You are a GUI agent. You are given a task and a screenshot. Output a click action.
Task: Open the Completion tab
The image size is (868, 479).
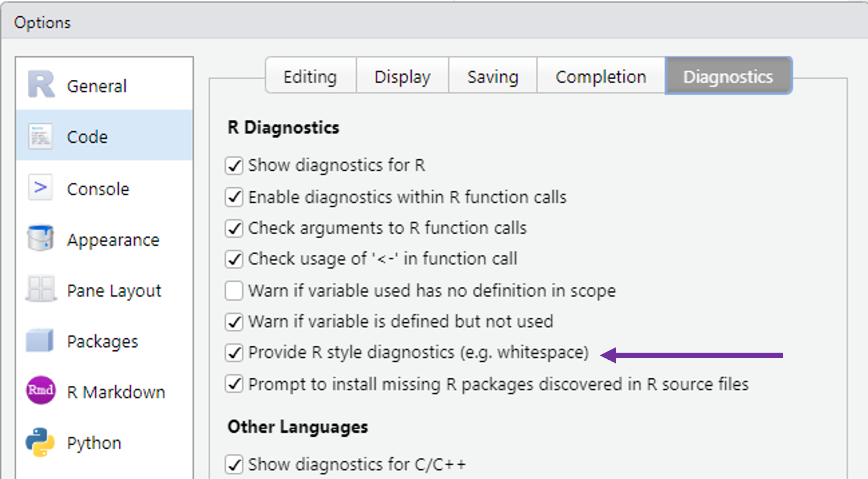pos(600,77)
